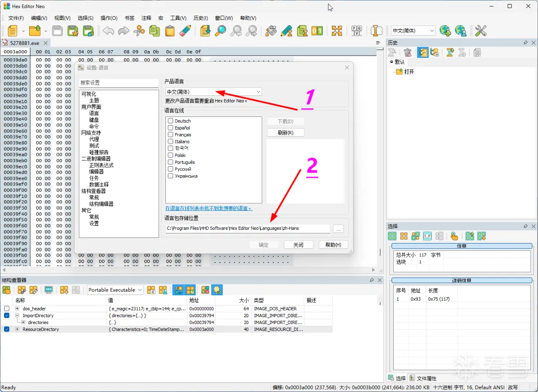Expand the ResourceDirectory structure node

[x=17, y=329]
